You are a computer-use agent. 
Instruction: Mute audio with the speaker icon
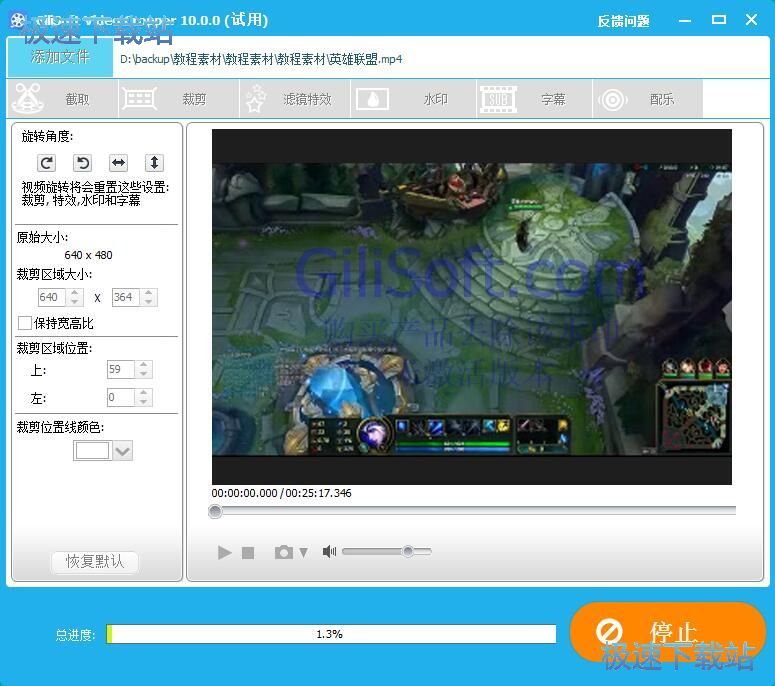coord(329,551)
